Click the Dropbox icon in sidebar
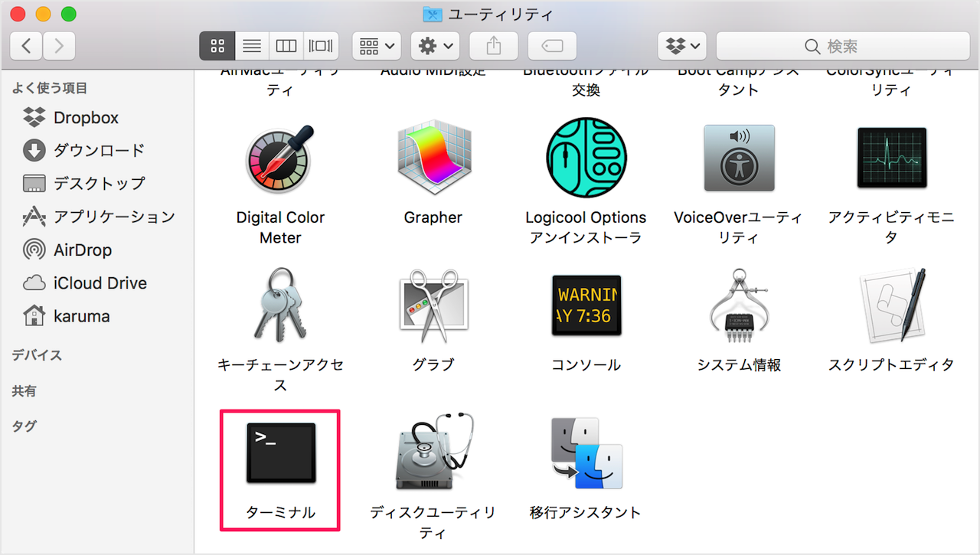This screenshot has height=555, width=980. point(34,118)
